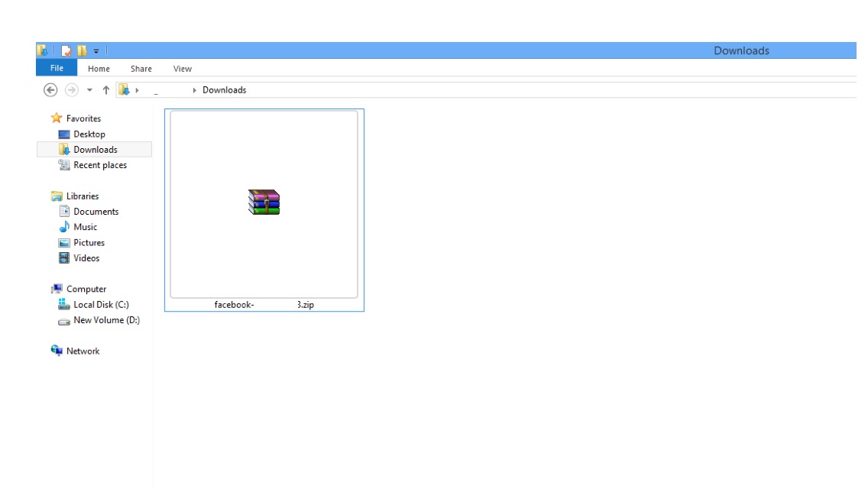Click the Forward navigation arrow
The width and height of the screenshot is (868, 489).
[x=71, y=89]
